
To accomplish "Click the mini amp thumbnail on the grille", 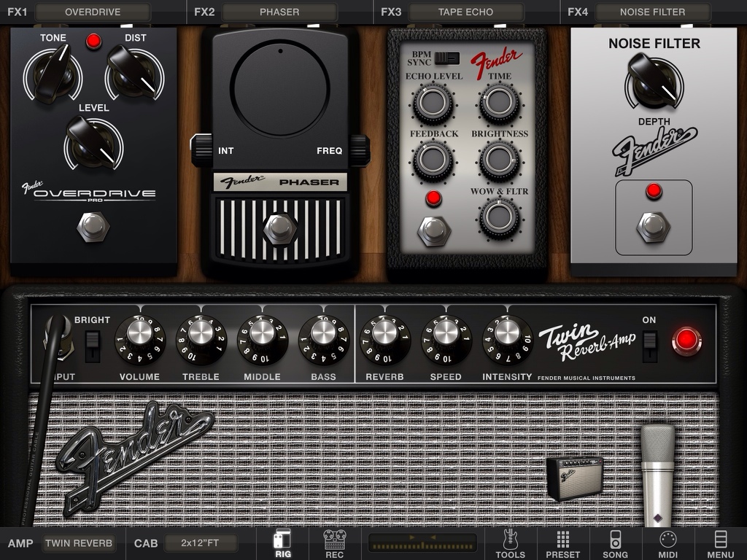I will 575,478.
